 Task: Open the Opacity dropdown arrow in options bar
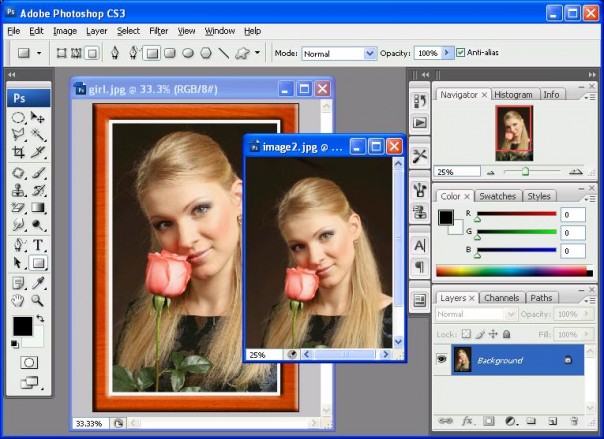[447, 53]
